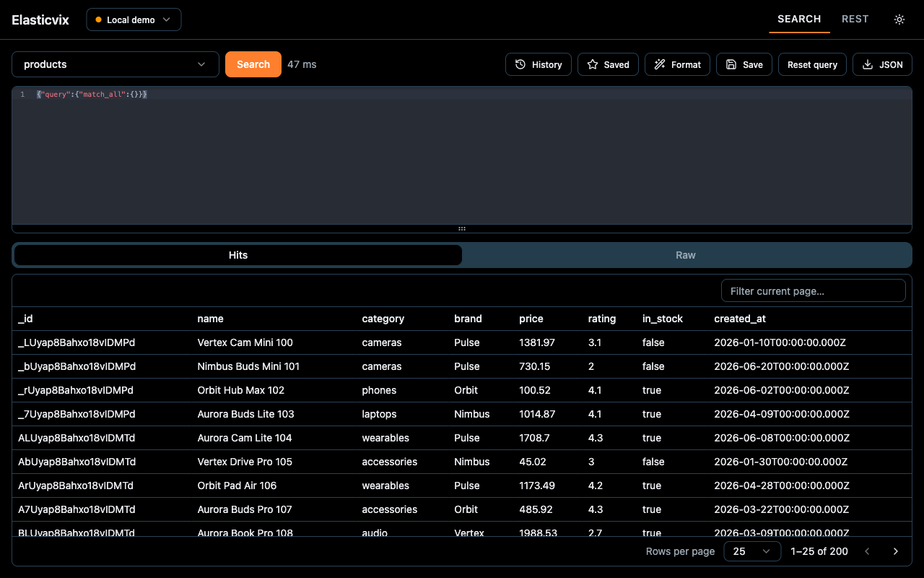The width and height of the screenshot is (924, 578).
Task: Sort by the category column header
Action: point(383,319)
